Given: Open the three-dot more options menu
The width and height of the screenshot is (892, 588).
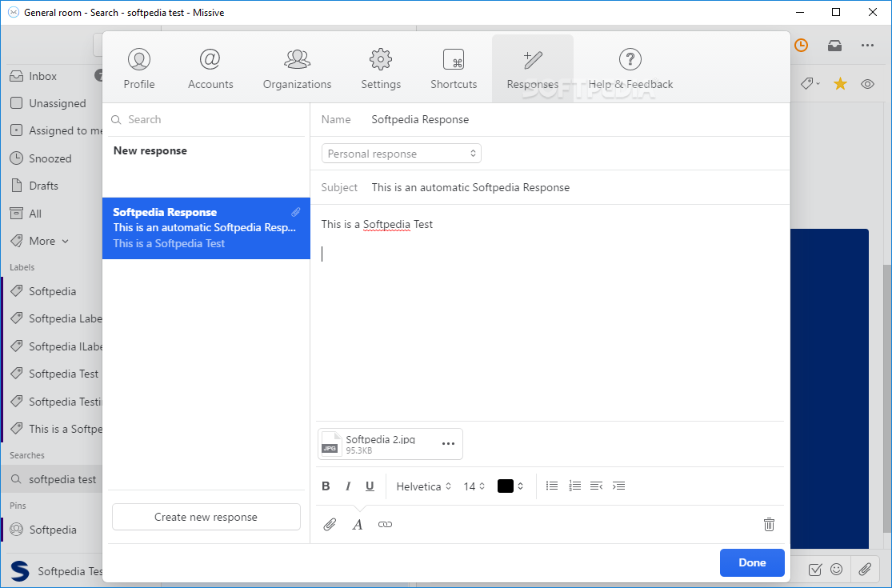Looking at the screenshot, I should tap(867, 46).
